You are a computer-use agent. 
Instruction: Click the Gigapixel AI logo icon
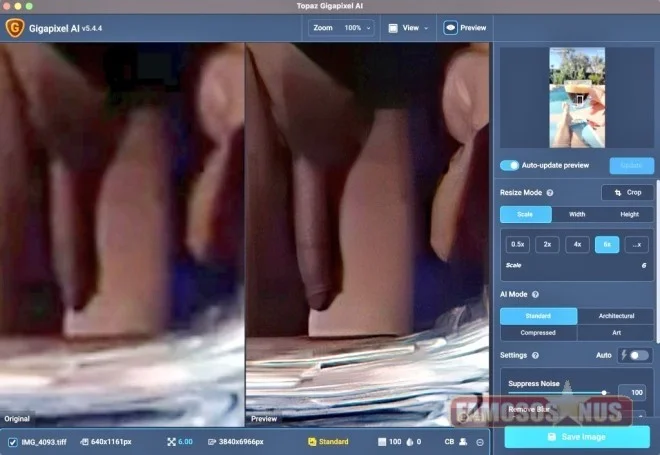point(15,28)
